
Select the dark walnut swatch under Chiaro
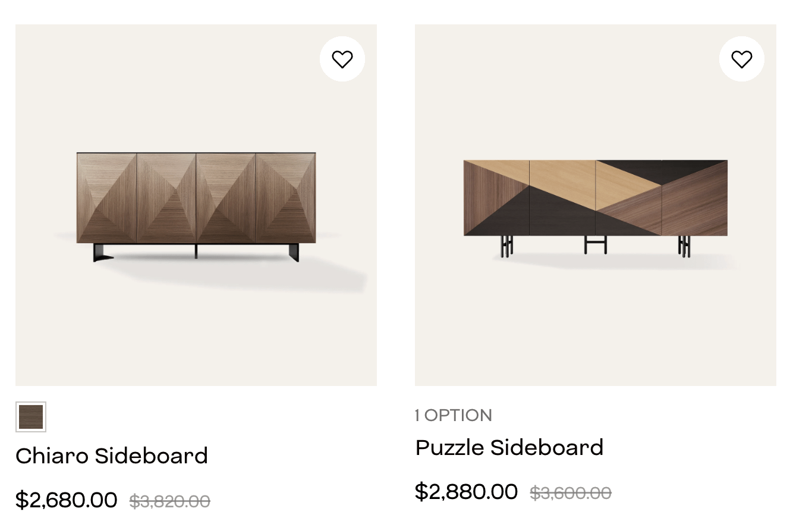coord(31,417)
